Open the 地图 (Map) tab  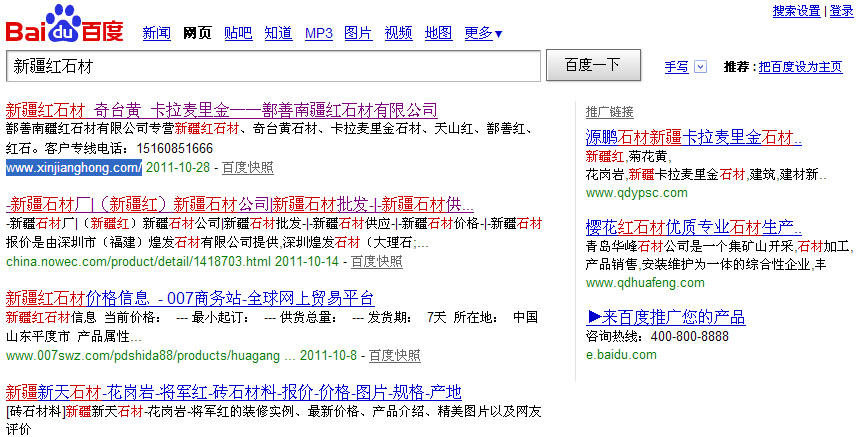point(439,33)
